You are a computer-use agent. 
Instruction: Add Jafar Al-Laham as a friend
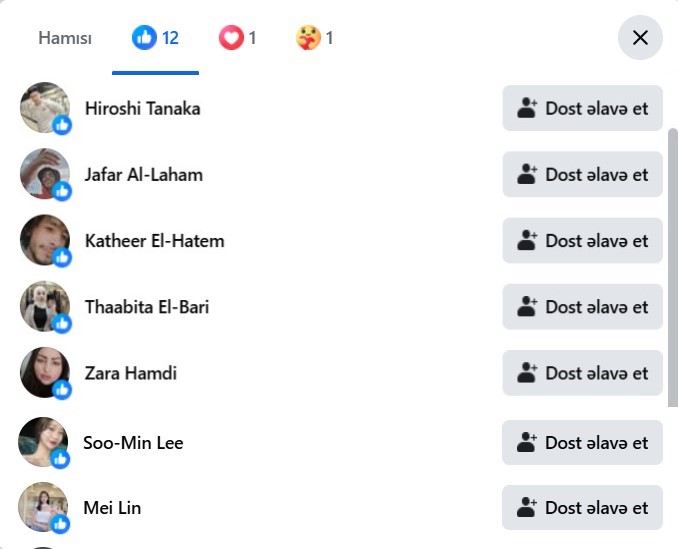click(x=582, y=174)
